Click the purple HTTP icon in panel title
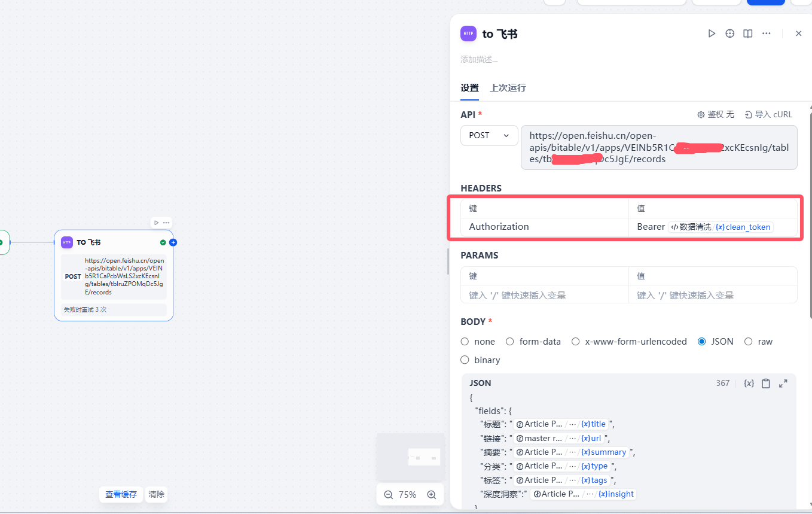Image resolution: width=812 pixels, height=514 pixels. point(468,34)
